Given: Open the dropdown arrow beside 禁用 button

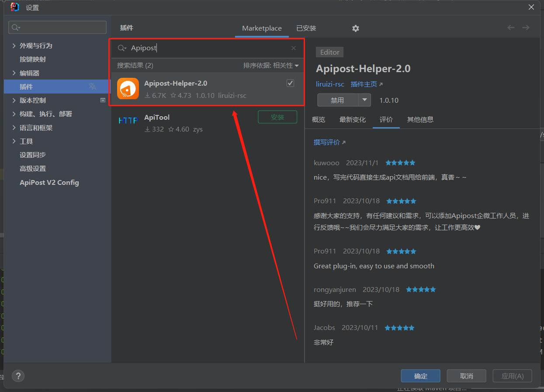Looking at the screenshot, I should 365,100.
